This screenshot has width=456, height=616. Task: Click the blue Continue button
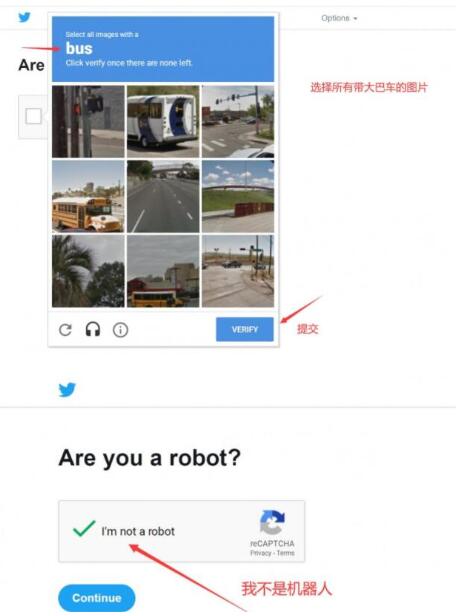pos(97,598)
